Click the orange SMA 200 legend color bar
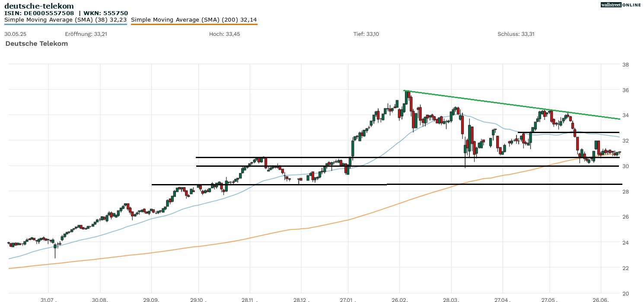 point(194,24)
